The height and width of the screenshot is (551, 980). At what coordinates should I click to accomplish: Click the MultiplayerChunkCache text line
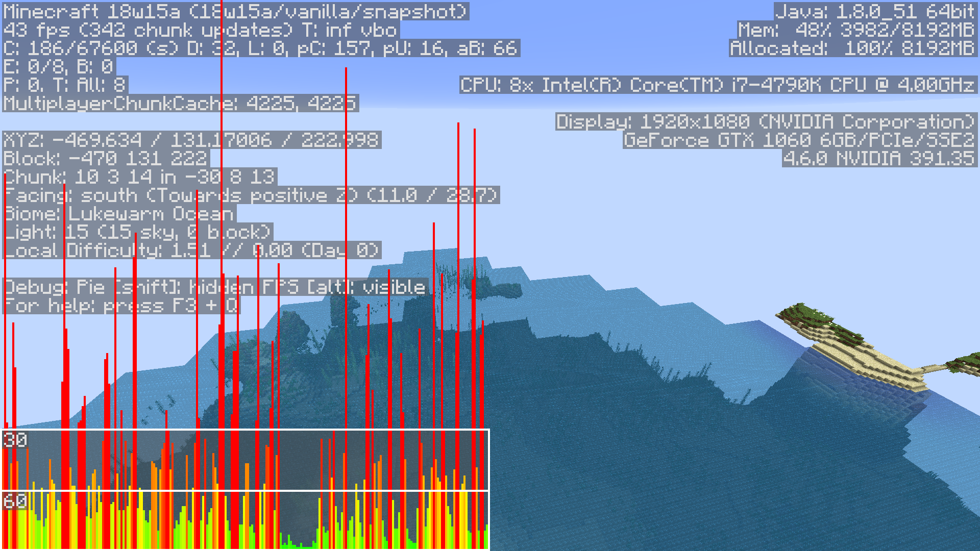(x=180, y=104)
